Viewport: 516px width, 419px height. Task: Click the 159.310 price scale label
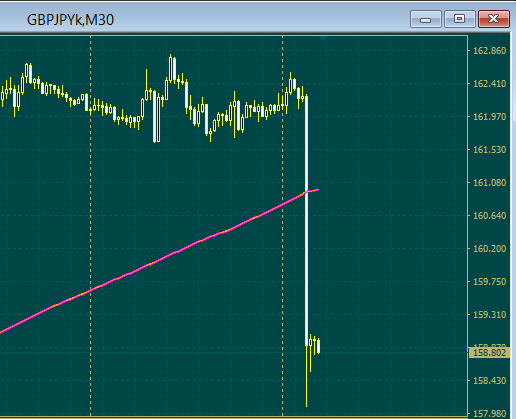click(x=489, y=315)
